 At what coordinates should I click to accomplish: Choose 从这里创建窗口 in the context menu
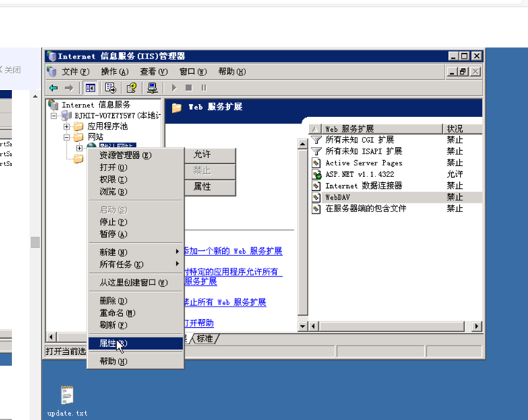135,282
